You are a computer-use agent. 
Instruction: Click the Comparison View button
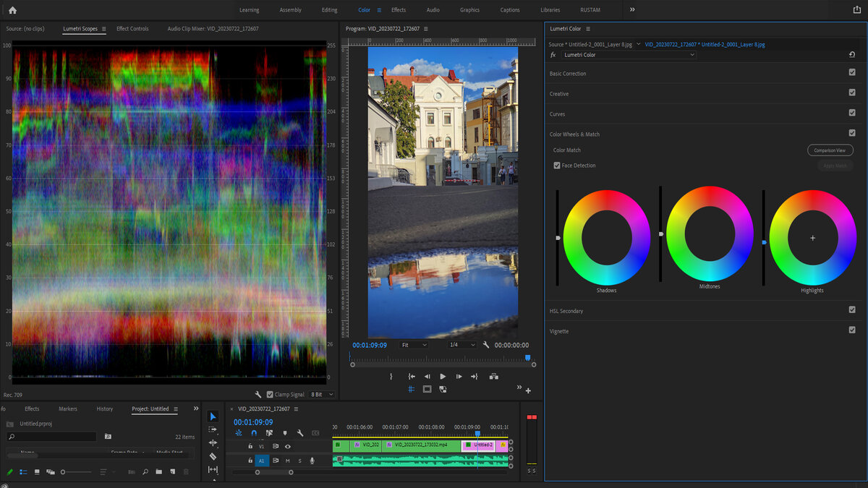[830, 150]
